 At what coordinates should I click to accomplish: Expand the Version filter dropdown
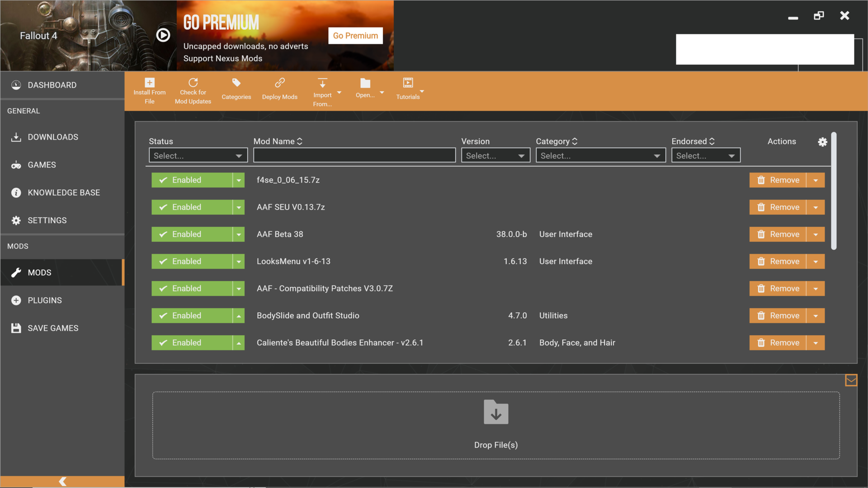(x=495, y=155)
